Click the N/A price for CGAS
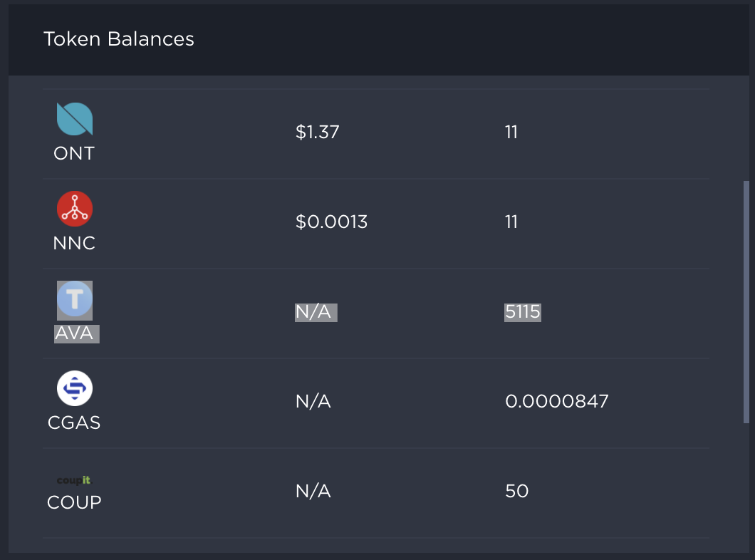This screenshot has height=560, width=755. 313,402
